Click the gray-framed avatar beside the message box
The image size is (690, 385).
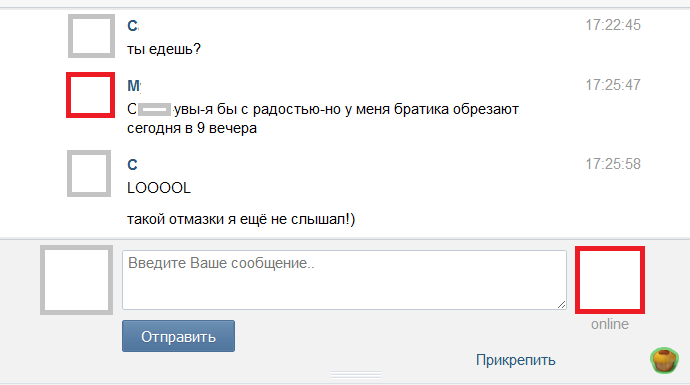[x=77, y=280]
